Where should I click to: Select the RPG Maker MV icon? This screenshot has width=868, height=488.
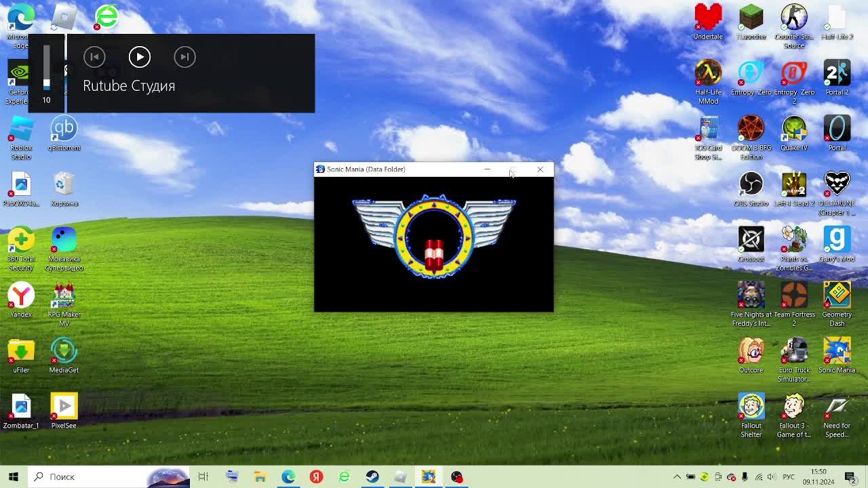click(64, 305)
